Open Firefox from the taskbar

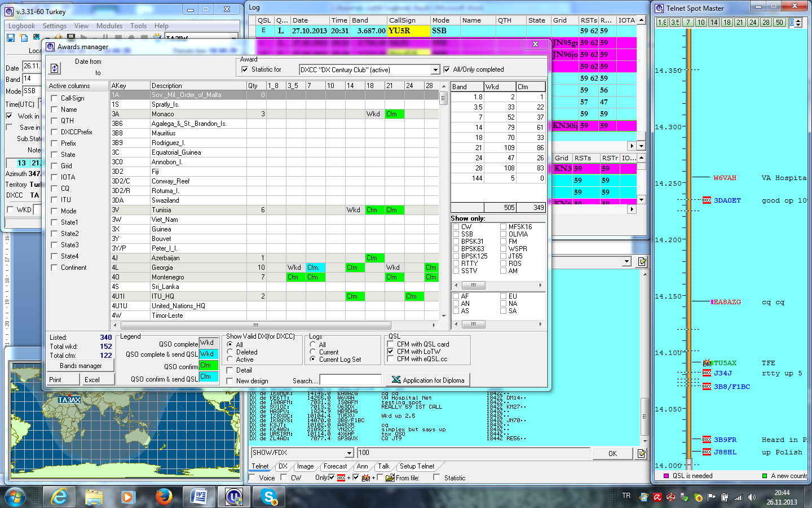click(x=164, y=497)
